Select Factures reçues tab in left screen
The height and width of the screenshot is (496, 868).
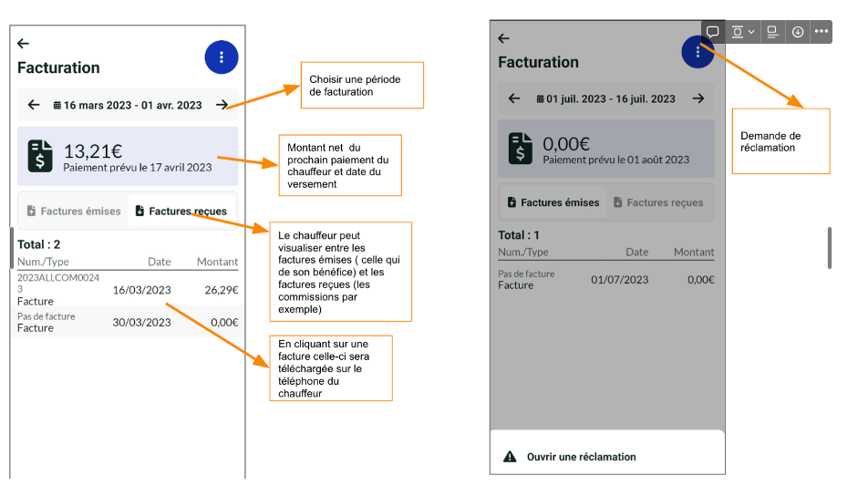(182, 211)
